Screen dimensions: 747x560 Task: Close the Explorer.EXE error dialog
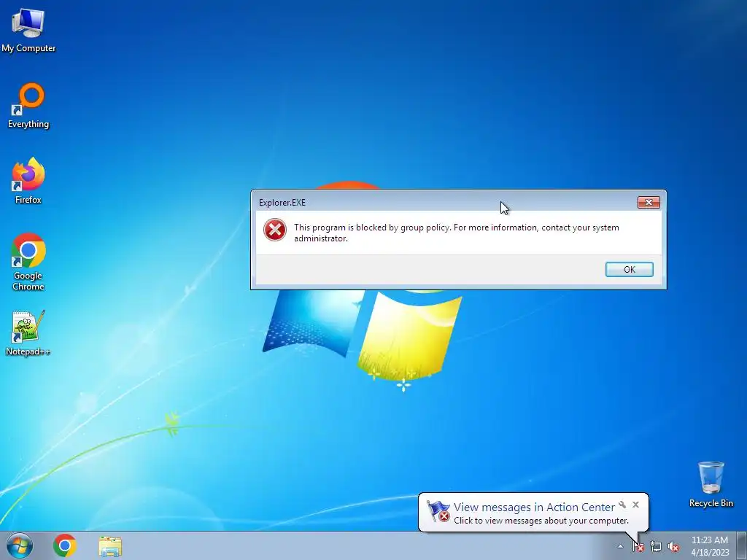pyautogui.click(x=649, y=203)
